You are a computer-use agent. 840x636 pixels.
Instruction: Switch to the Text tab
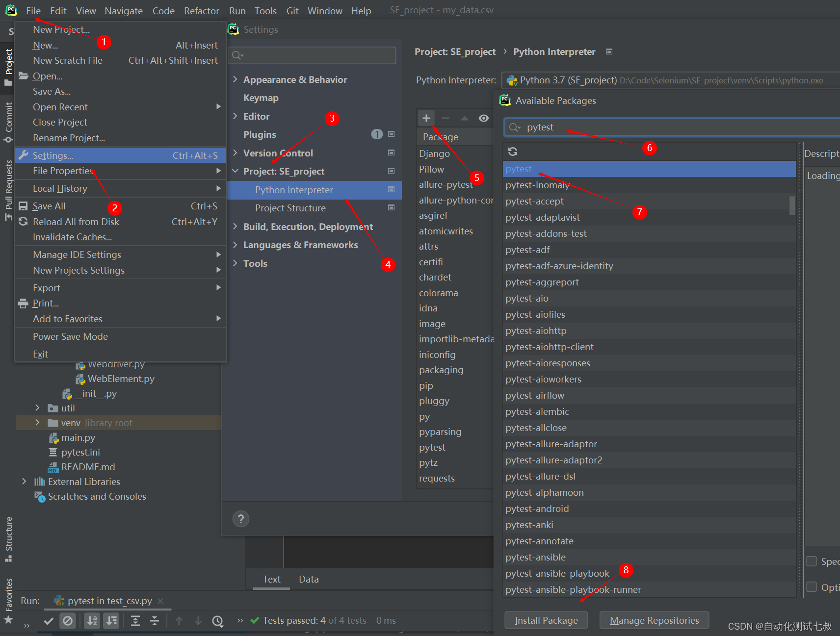point(271,579)
